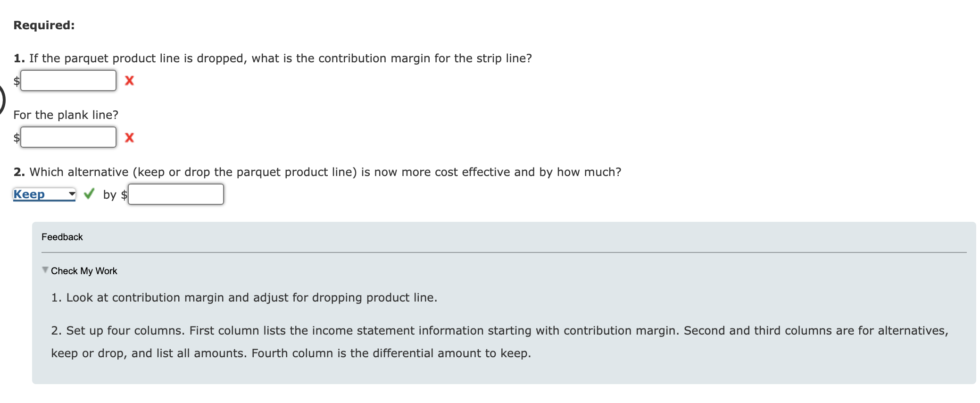The image size is (980, 403).
Task: Open the Keep or Drop alternative dropdown
Action: [44, 193]
